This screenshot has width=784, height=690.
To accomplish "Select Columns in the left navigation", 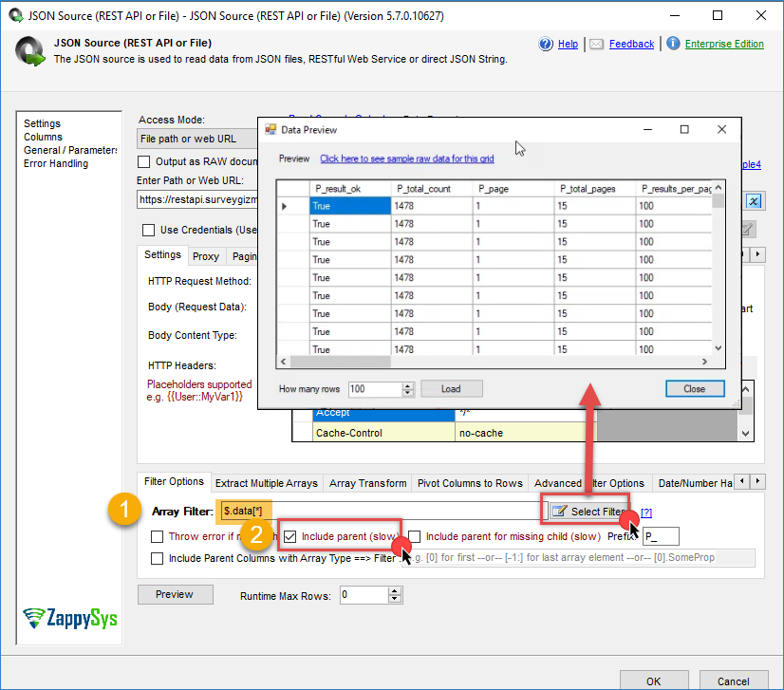I will [x=43, y=137].
